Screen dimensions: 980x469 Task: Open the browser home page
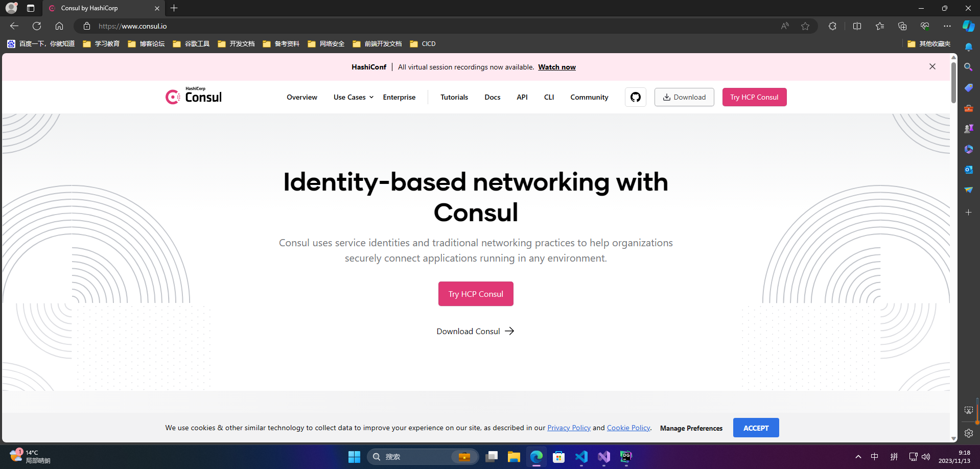pyautogui.click(x=59, y=26)
